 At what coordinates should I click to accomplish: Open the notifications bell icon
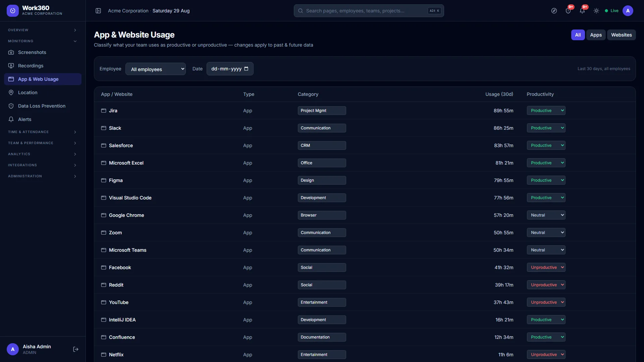(582, 11)
